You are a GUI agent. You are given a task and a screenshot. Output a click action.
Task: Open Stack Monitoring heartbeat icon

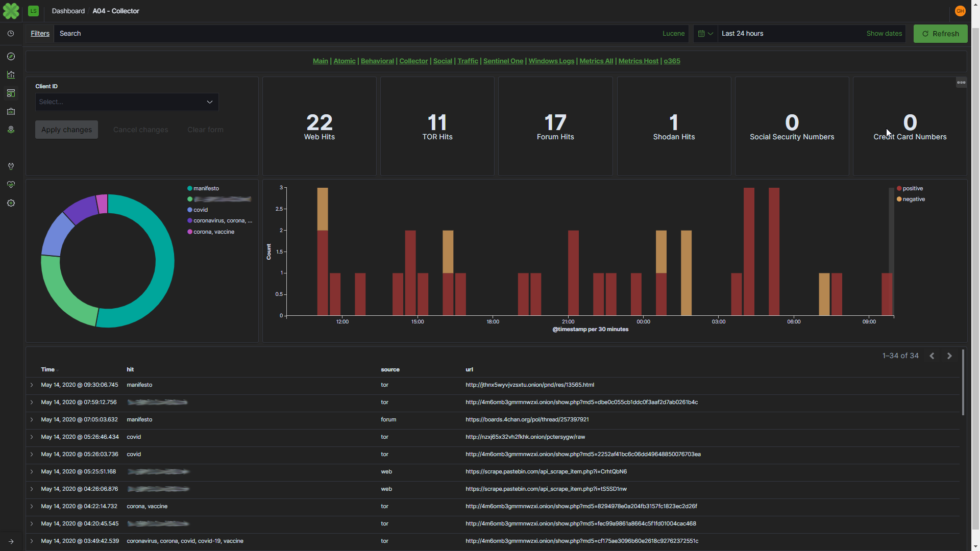(11, 185)
